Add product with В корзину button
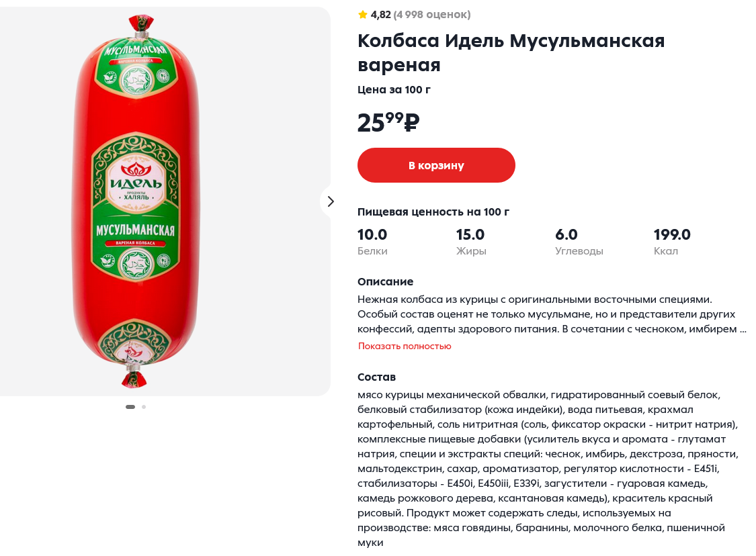The height and width of the screenshot is (556, 756). click(x=436, y=165)
